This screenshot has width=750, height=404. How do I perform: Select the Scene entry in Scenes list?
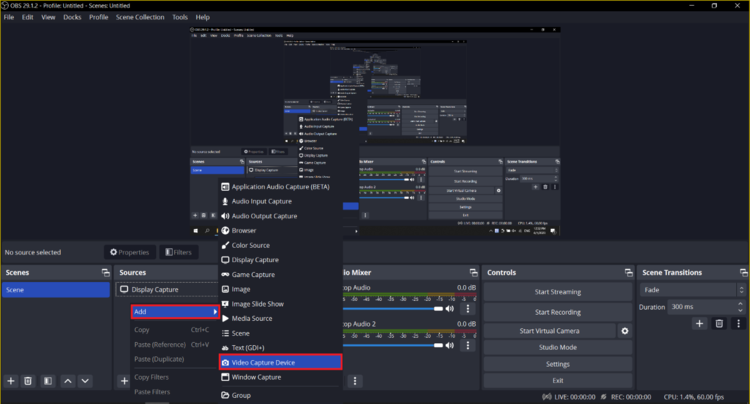56,290
